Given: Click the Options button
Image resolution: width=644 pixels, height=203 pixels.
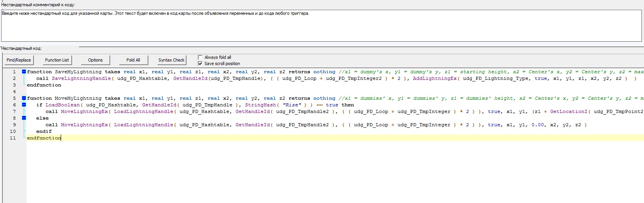Looking at the screenshot, I should (x=95, y=60).
